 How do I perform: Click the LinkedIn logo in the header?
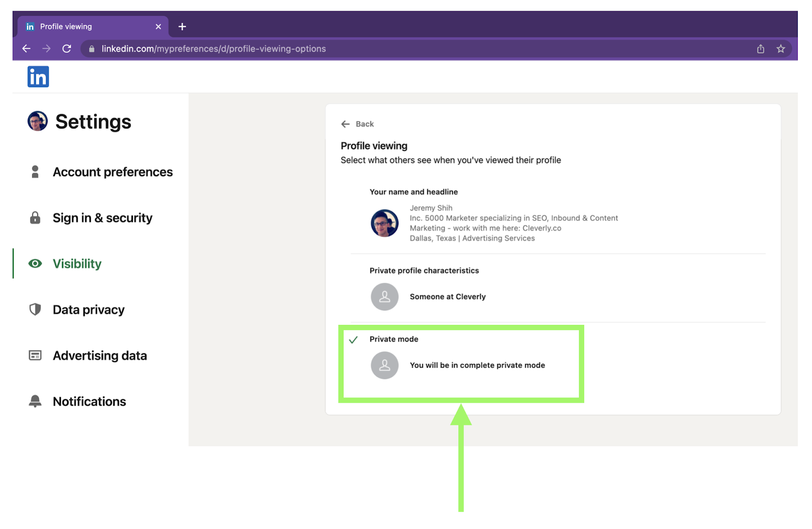coord(38,77)
